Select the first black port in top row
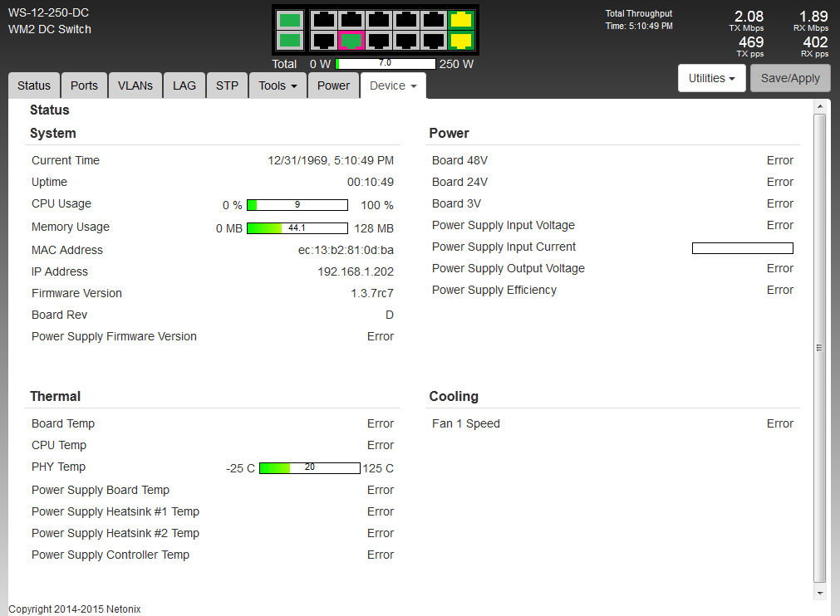Screen dimensions: 840x616 tap(323, 20)
